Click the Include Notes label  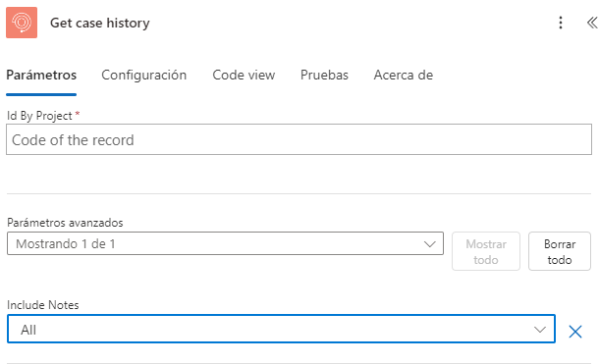(x=43, y=305)
